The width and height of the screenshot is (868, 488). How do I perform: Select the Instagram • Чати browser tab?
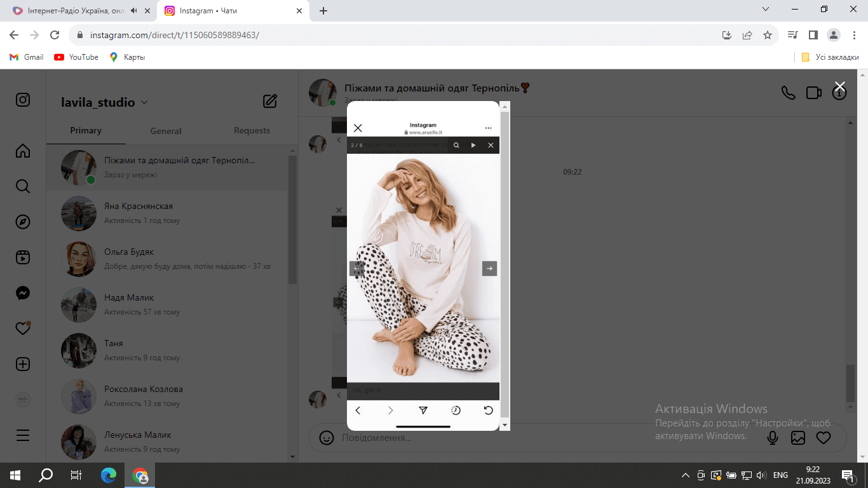[x=233, y=11]
